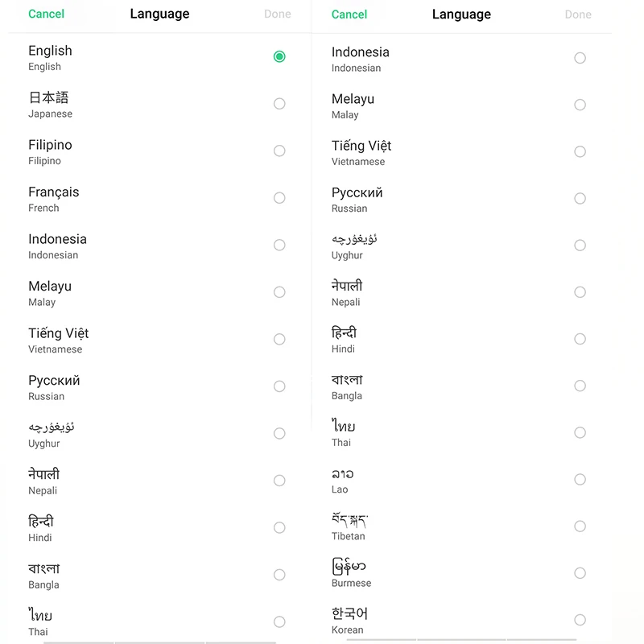
Task: Pick the French radio button
Action: [x=279, y=198]
